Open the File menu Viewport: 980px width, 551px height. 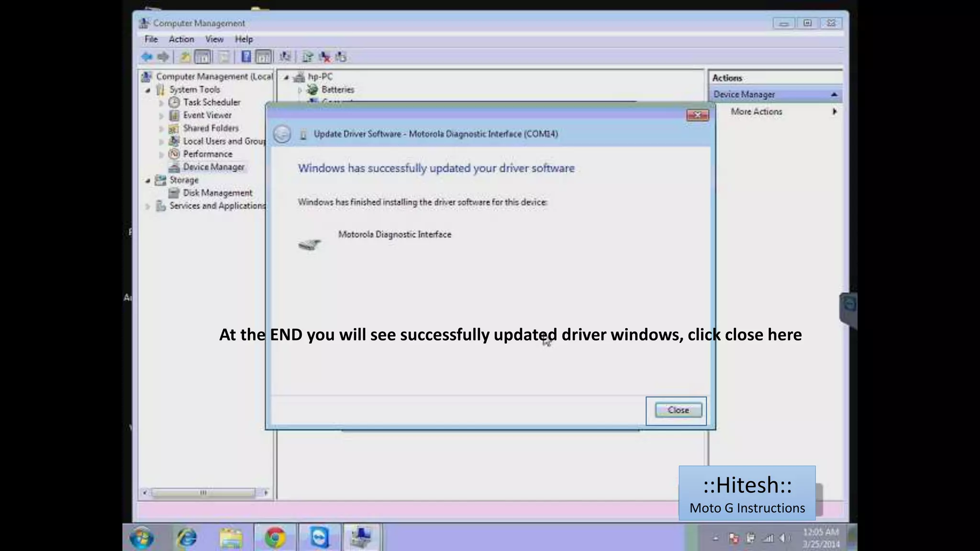[151, 39]
